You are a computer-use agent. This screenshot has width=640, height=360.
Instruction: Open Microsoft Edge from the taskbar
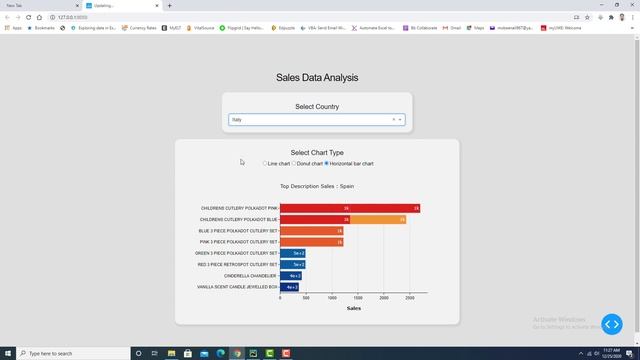(220, 353)
